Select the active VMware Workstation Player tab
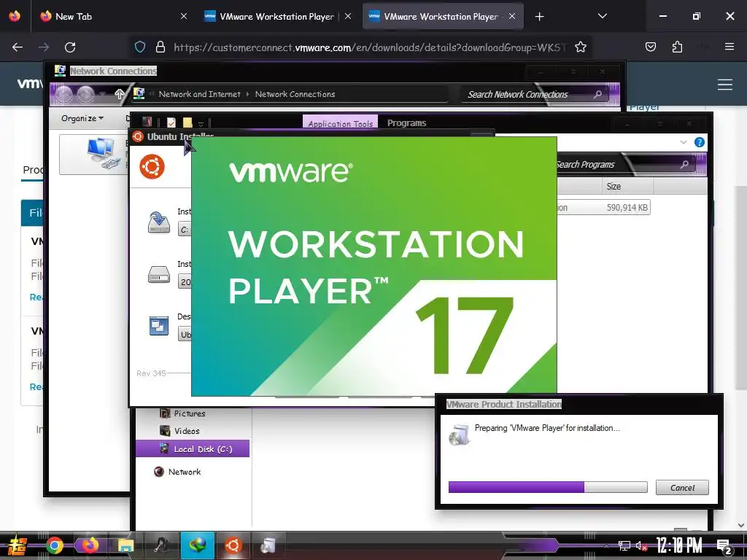The image size is (747, 560). point(443,16)
